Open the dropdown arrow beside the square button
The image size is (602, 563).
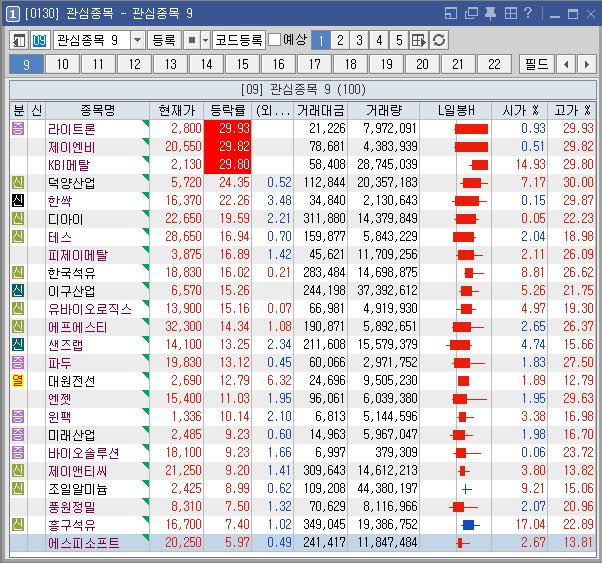click(205, 40)
